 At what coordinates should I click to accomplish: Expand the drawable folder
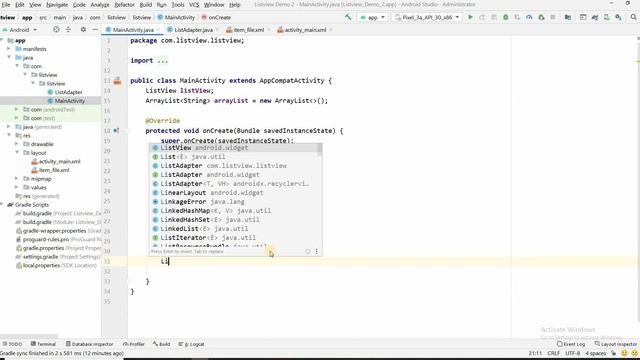point(17,144)
